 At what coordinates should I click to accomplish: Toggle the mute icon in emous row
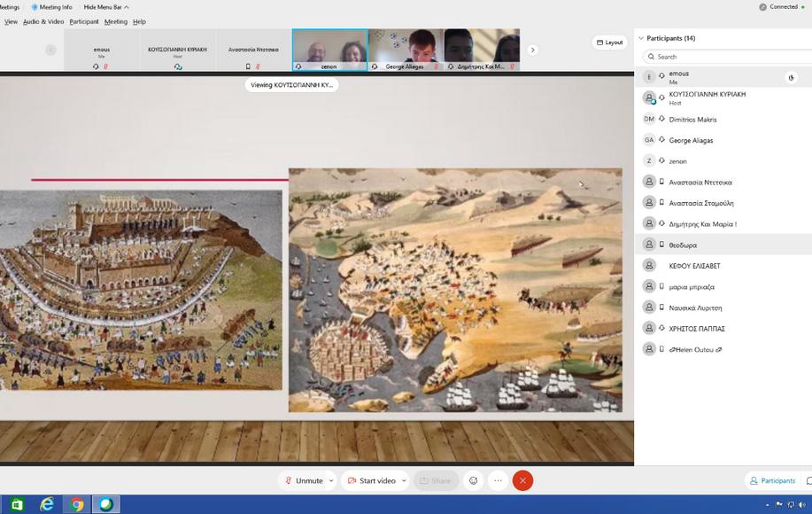792,78
